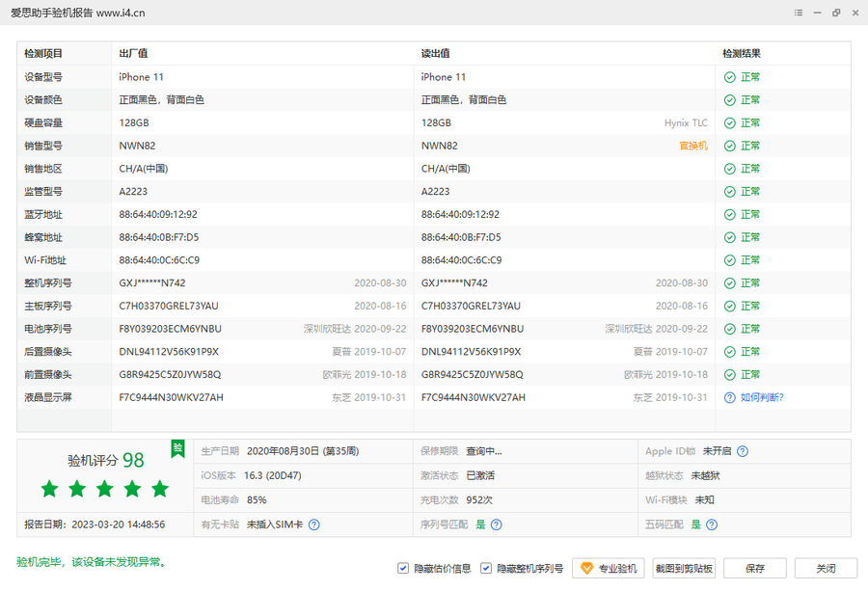
Task: Click the orange 官换机 label
Action: [x=692, y=146]
